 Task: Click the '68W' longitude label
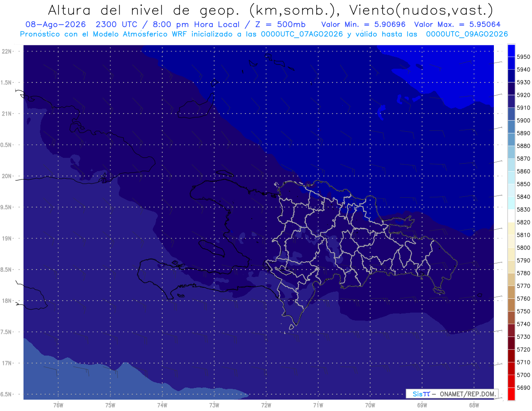click(474, 405)
